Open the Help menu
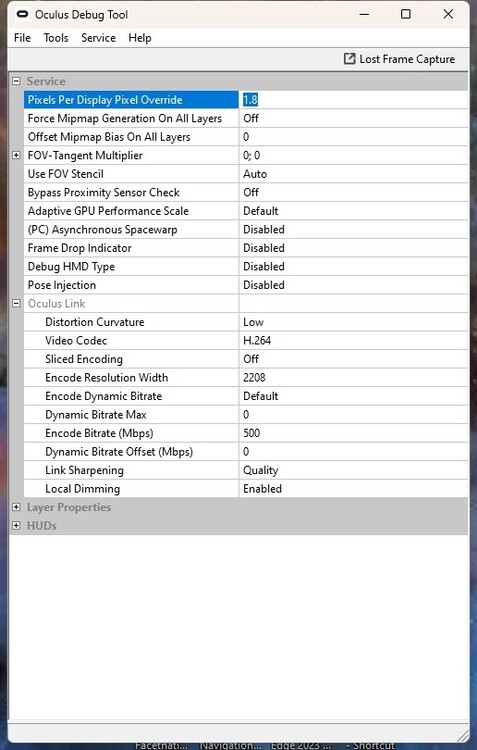The height and width of the screenshot is (750, 477). pyautogui.click(x=140, y=38)
